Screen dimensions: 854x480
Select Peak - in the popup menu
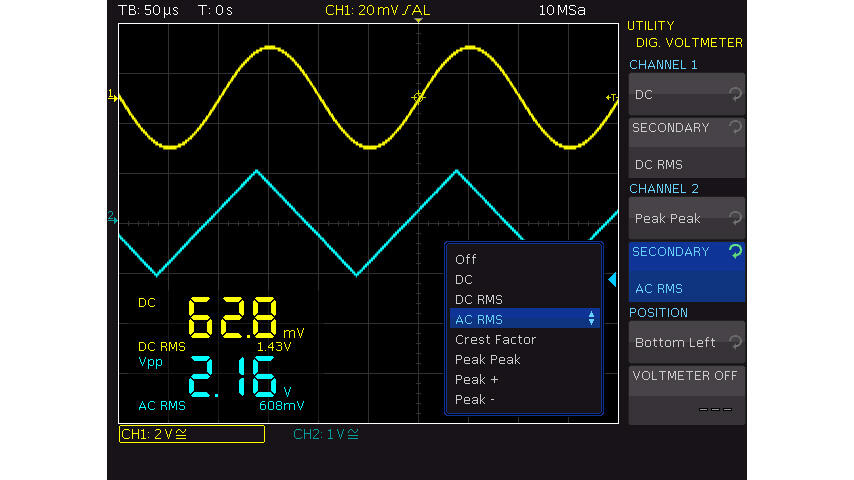coord(475,399)
